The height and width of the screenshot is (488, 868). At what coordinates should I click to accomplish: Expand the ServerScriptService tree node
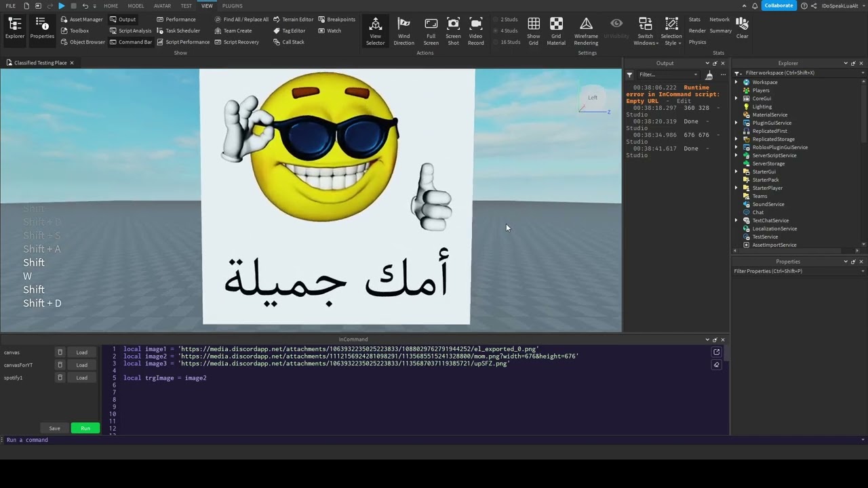(736, 155)
